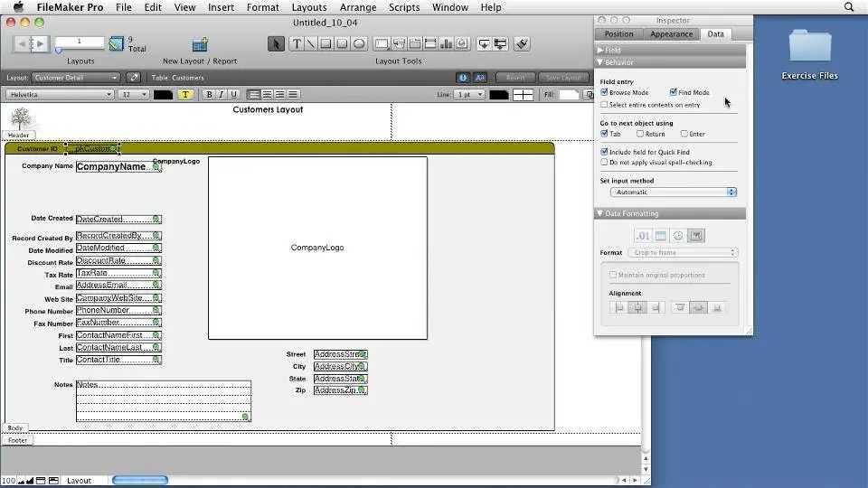
Task: Select number data formatting .01 icon
Action: click(x=643, y=236)
